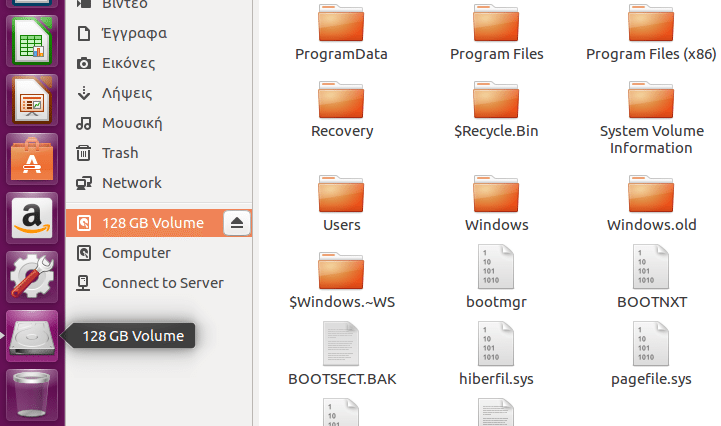Click the trash can icon beside Trash
The height and width of the screenshot is (426, 721).
tap(84, 153)
